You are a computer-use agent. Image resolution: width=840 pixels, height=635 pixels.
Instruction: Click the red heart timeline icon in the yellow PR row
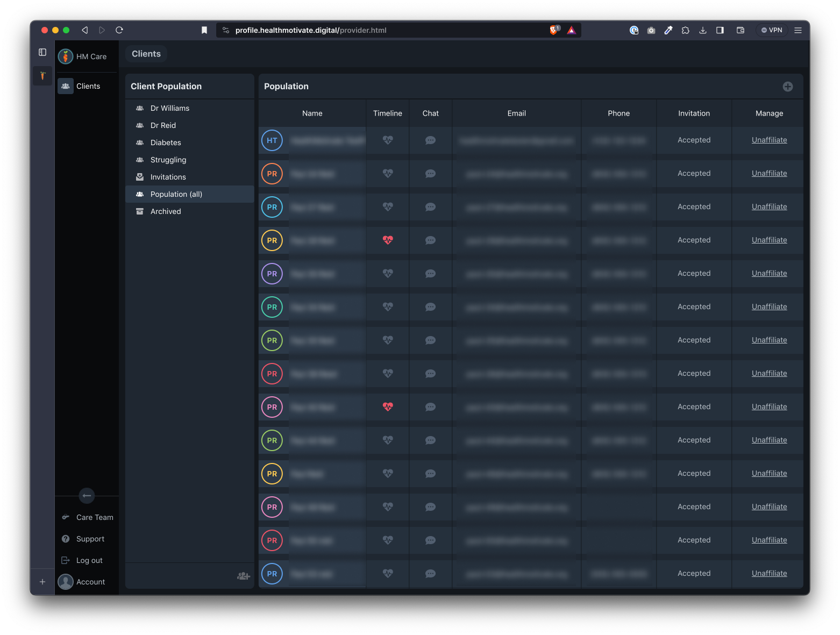[x=388, y=240]
